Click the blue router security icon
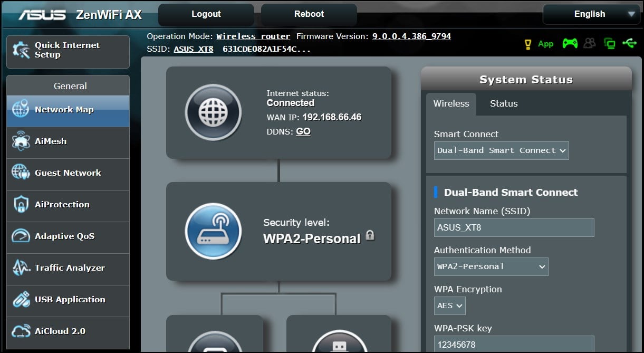The height and width of the screenshot is (353, 644). click(213, 231)
